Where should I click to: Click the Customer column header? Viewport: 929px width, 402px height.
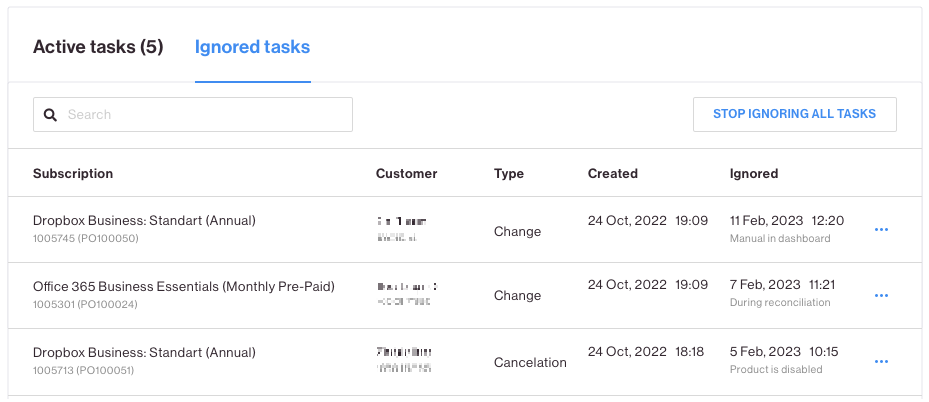(x=406, y=173)
